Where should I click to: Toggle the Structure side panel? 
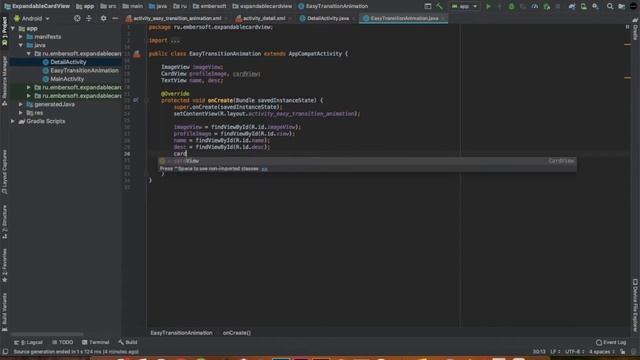(4, 221)
